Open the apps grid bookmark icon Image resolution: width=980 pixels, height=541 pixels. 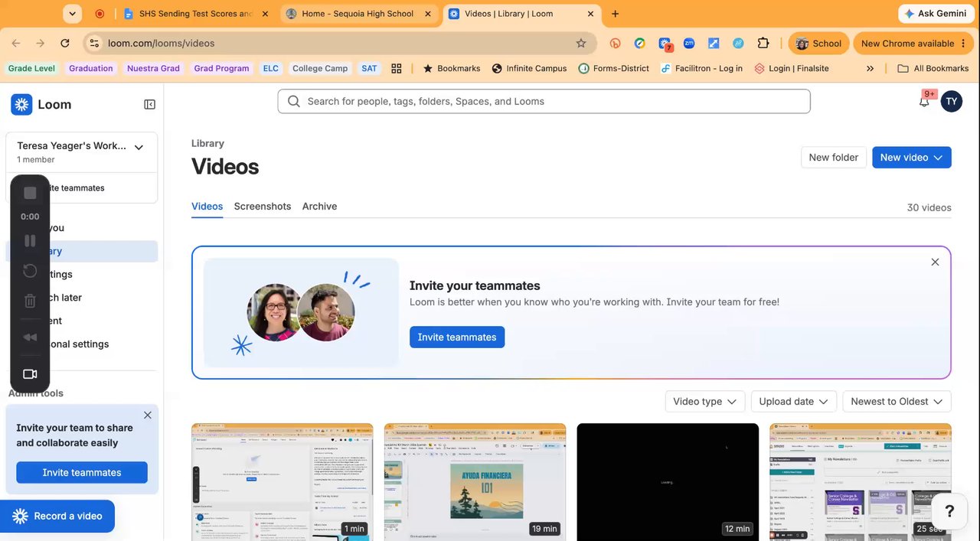click(397, 68)
